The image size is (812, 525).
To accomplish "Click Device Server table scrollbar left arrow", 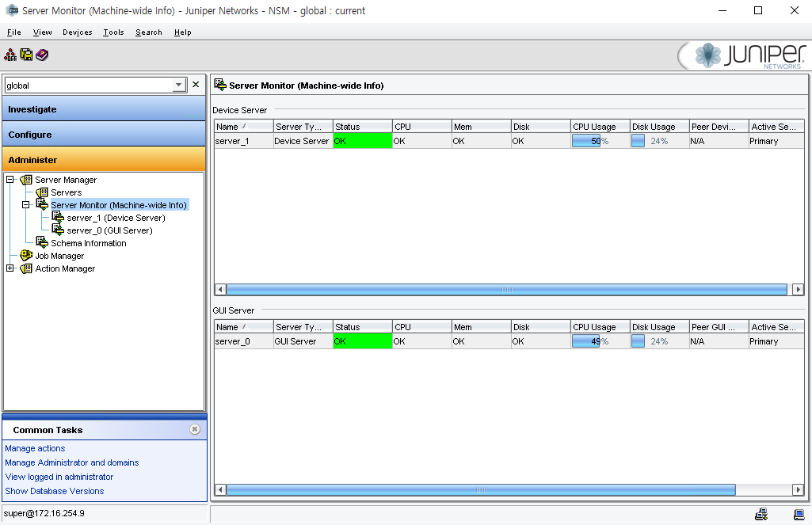I will pos(220,290).
